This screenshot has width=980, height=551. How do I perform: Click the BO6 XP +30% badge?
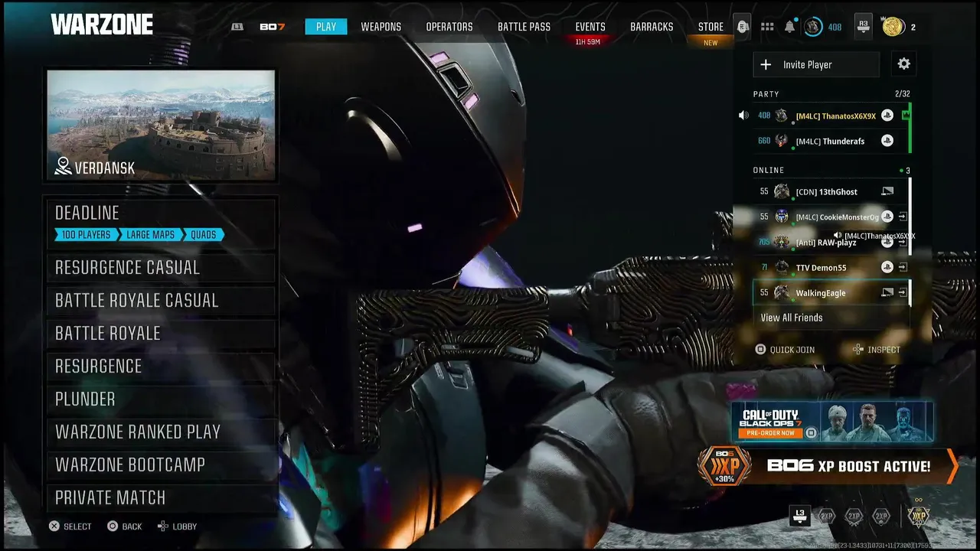coord(724,465)
